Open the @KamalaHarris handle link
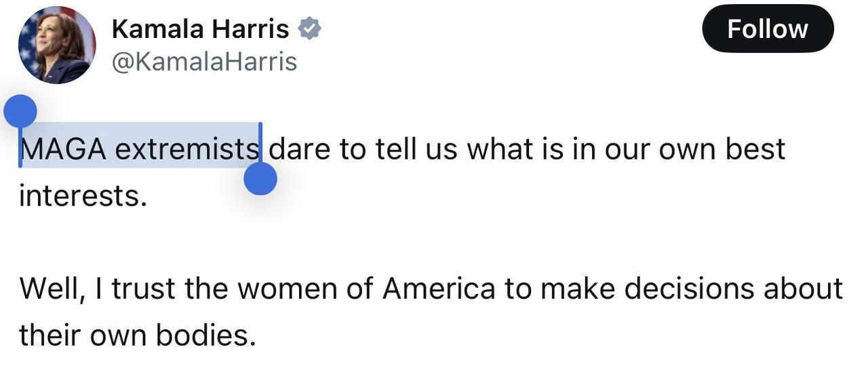868x374 pixels. click(203, 62)
